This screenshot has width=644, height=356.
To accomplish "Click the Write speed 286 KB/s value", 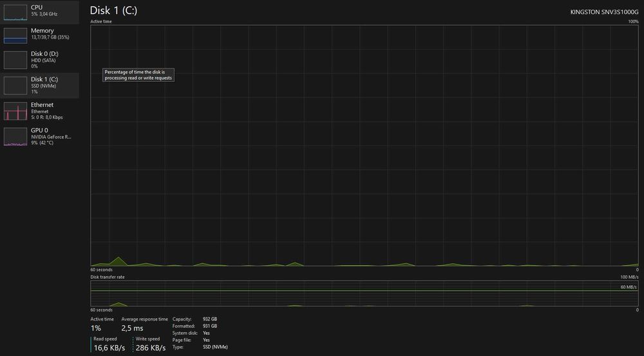I will (150, 348).
